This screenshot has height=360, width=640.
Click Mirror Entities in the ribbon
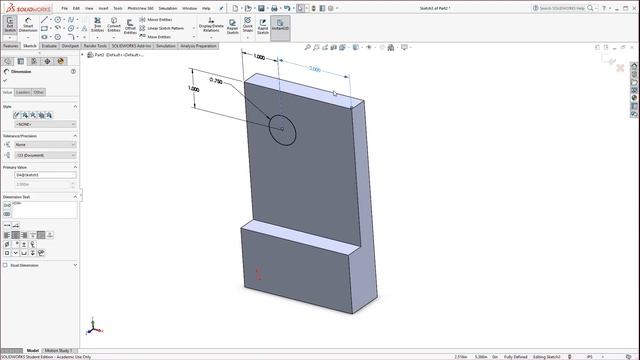(156, 20)
